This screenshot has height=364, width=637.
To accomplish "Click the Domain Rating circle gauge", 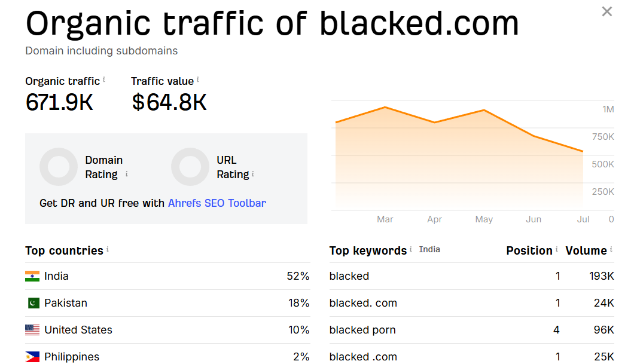I will coord(59,167).
